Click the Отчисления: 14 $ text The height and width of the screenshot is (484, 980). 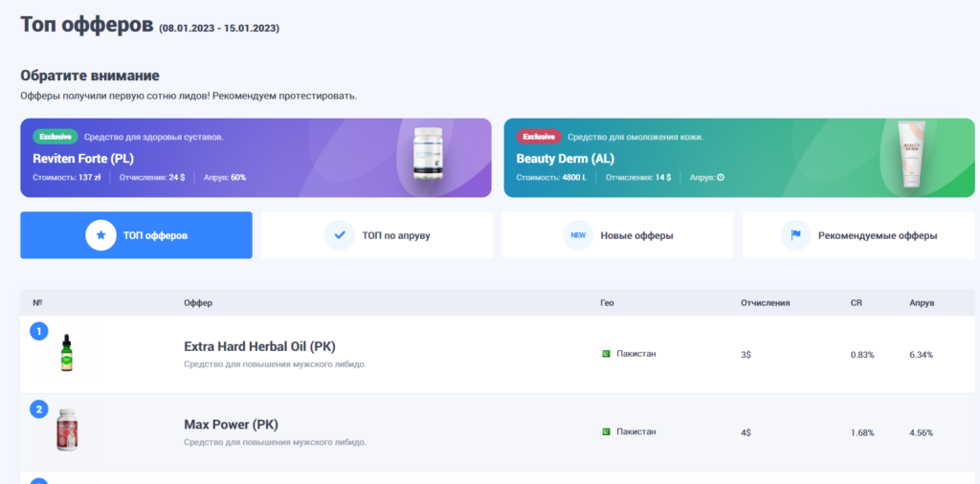coord(638,177)
